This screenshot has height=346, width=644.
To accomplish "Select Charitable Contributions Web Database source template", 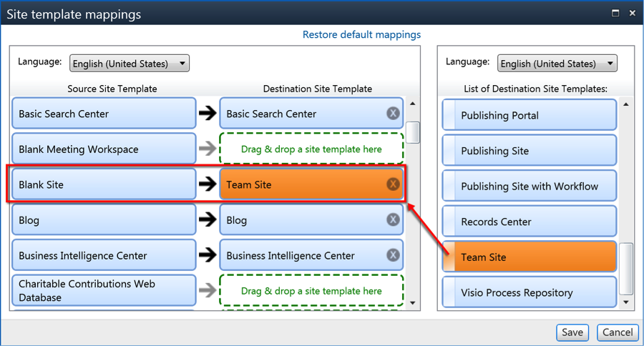I will tap(104, 290).
